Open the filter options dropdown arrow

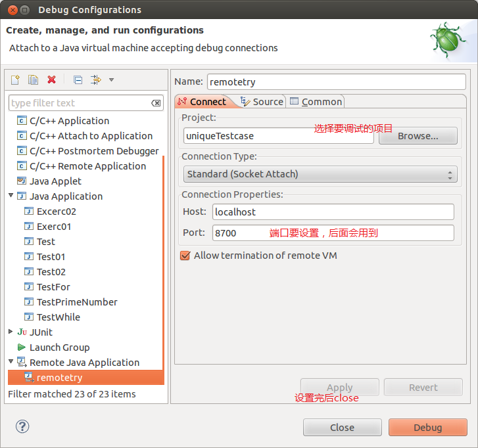pyautogui.click(x=112, y=79)
